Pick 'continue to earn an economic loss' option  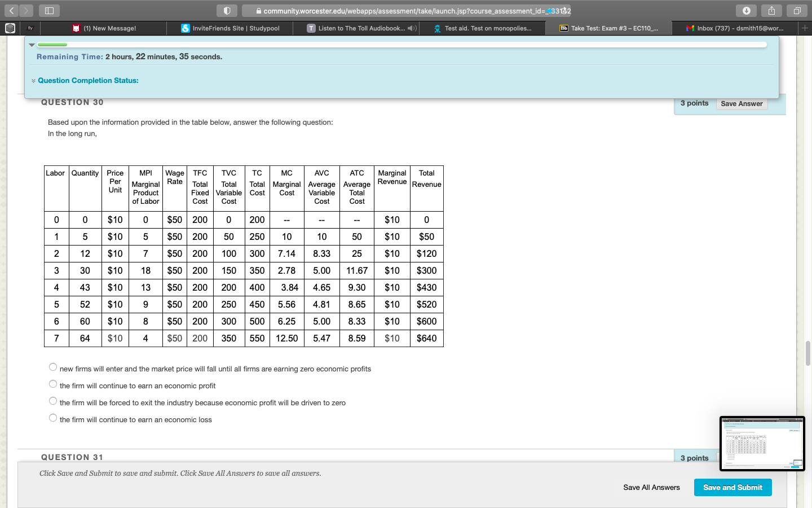pyautogui.click(x=53, y=418)
